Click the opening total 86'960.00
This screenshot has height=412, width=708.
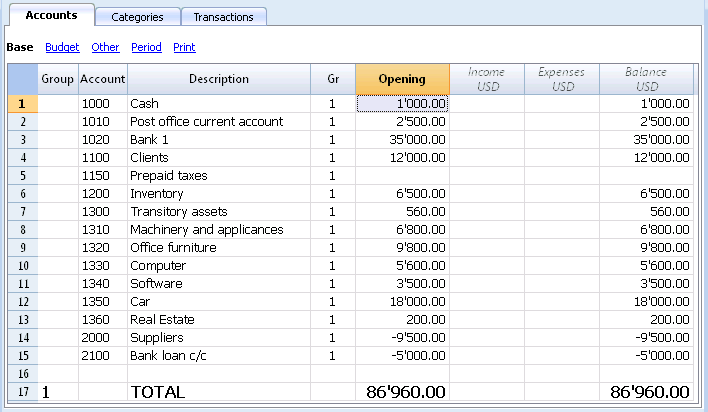pyautogui.click(x=402, y=392)
